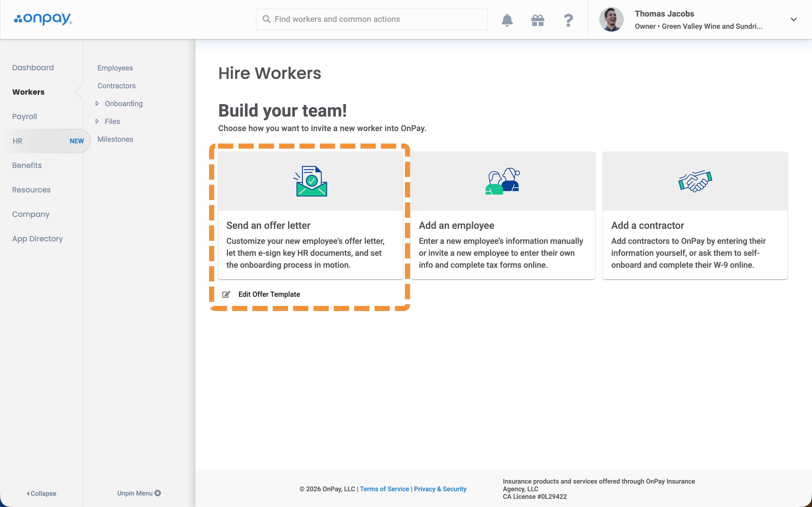
Task: Click the pencil edit icon by Edit Offer Template
Action: point(226,294)
